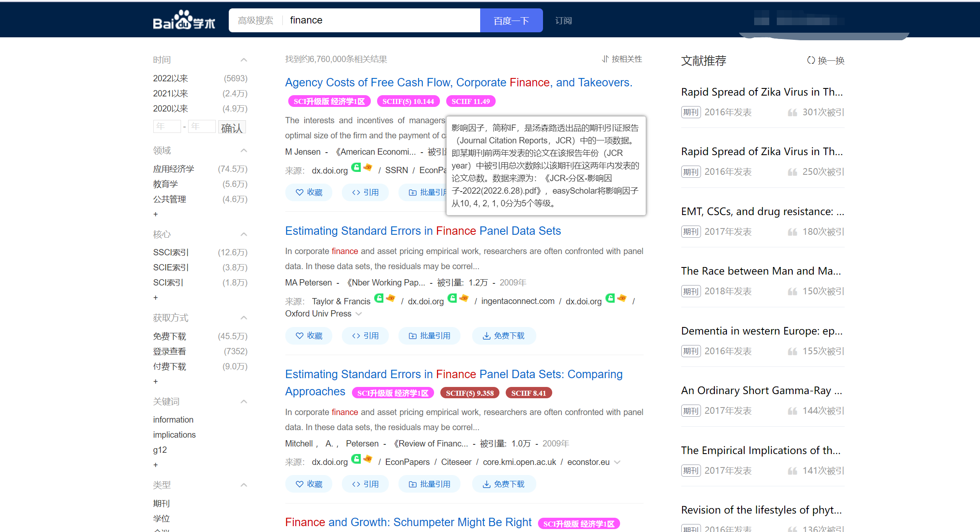This screenshot has height=532, width=980.
Task: Click the refresh icon beside 换一换
Action: point(811,60)
